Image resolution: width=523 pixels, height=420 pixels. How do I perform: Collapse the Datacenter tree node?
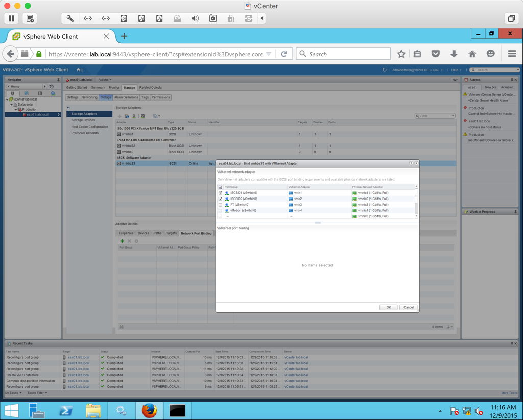[x=12, y=105]
